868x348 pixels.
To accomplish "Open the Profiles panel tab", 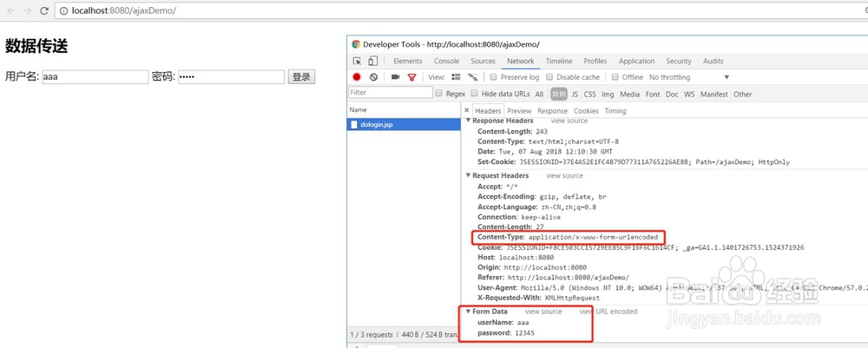I will point(595,61).
